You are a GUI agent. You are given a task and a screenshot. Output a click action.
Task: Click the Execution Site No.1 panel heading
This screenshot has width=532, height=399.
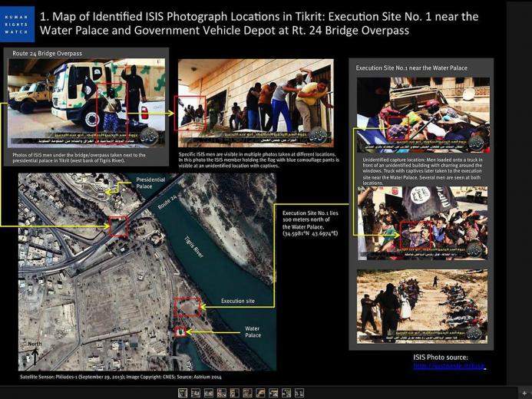[411, 68]
